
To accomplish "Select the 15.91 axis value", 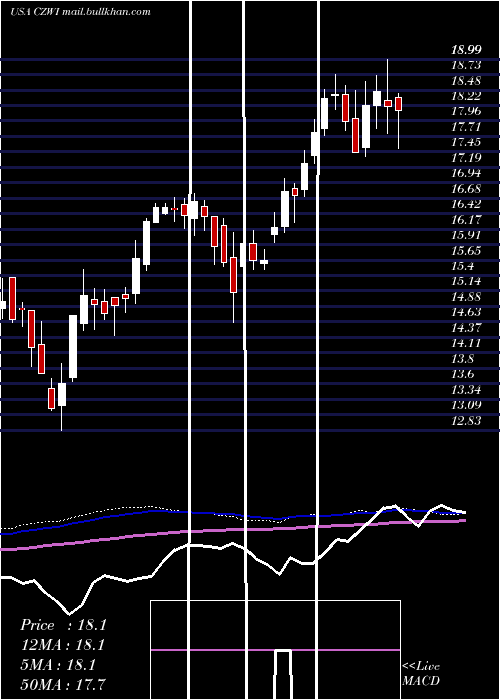I will [466, 235].
